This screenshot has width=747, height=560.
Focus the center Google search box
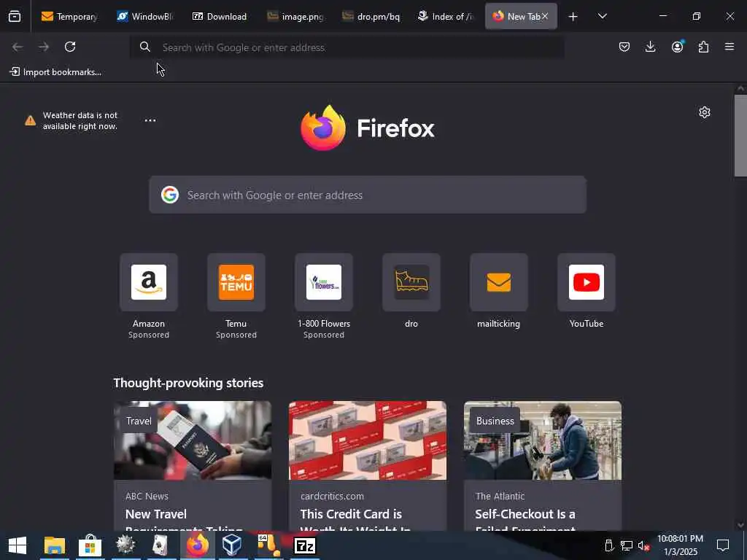[368, 195]
